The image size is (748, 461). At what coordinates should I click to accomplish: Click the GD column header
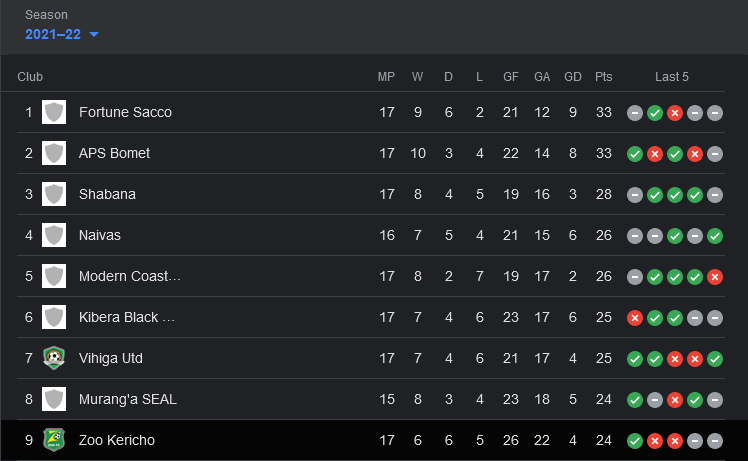[x=572, y=77]
